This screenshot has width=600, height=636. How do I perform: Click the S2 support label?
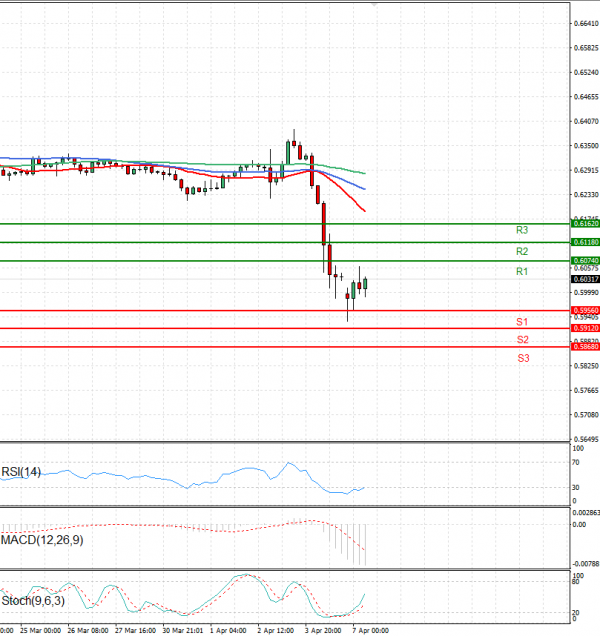point(523,340)
